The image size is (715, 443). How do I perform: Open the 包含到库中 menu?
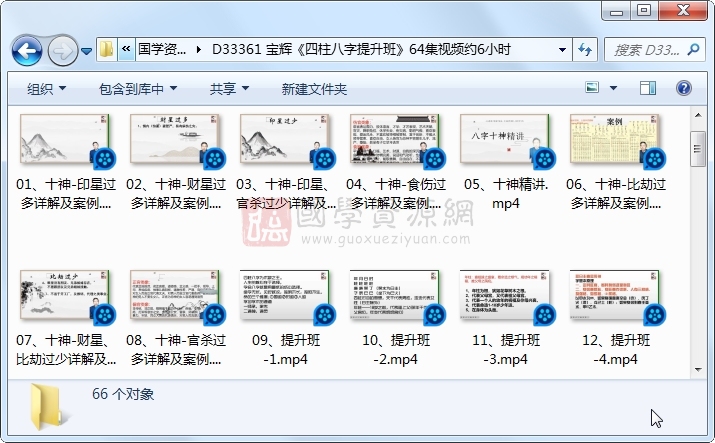coord(138,89)
